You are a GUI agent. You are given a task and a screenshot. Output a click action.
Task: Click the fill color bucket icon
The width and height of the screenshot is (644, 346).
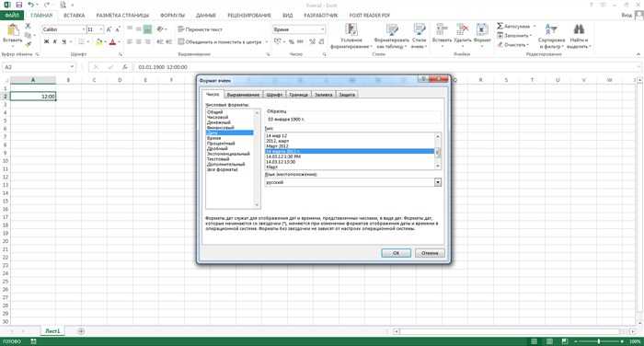point(99,42)
